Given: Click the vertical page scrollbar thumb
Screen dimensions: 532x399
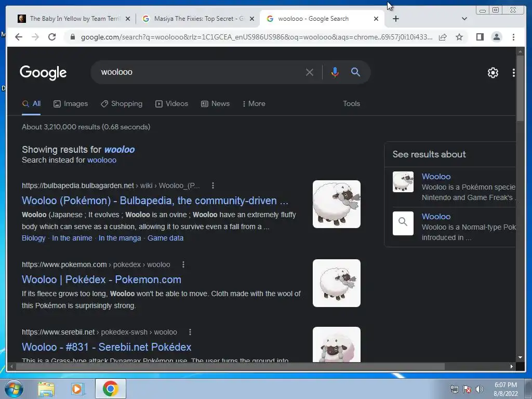Looking at the screenshot, I should [x=520, y=88].
